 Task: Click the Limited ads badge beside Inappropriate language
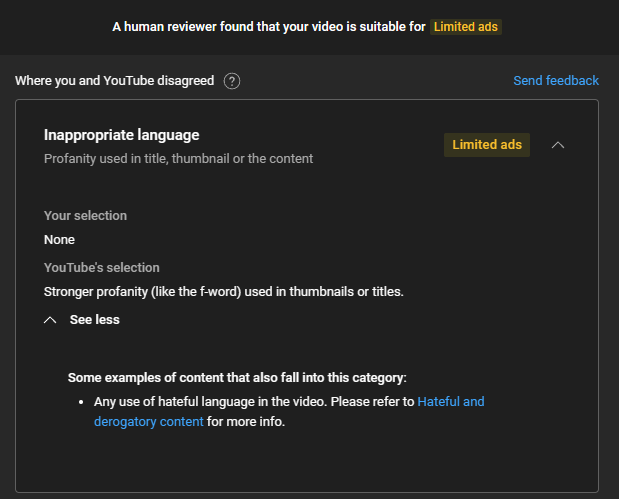pos(487,145)
